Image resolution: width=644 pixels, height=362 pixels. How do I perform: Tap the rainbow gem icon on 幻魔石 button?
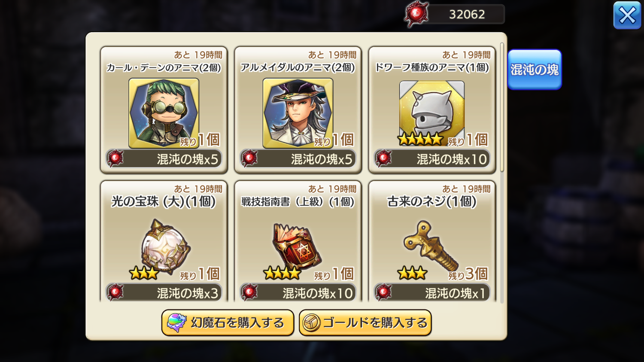pyautogui.click(x=176, y=322)
